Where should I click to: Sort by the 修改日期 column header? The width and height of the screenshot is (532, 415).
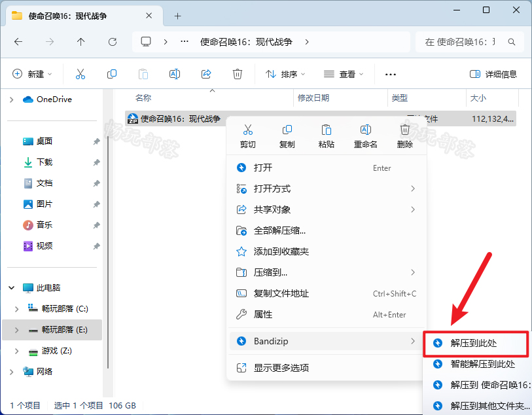point(313,98)
